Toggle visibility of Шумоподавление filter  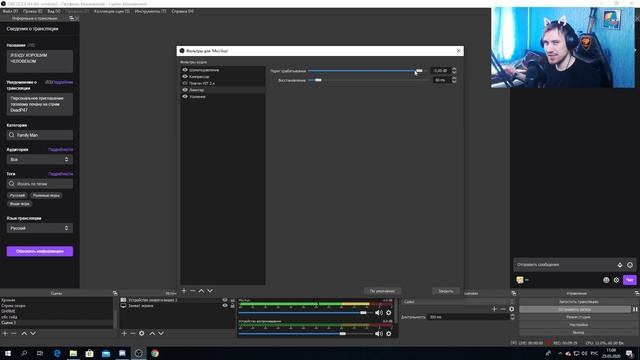pyautogui.click(x=185, y=70)
